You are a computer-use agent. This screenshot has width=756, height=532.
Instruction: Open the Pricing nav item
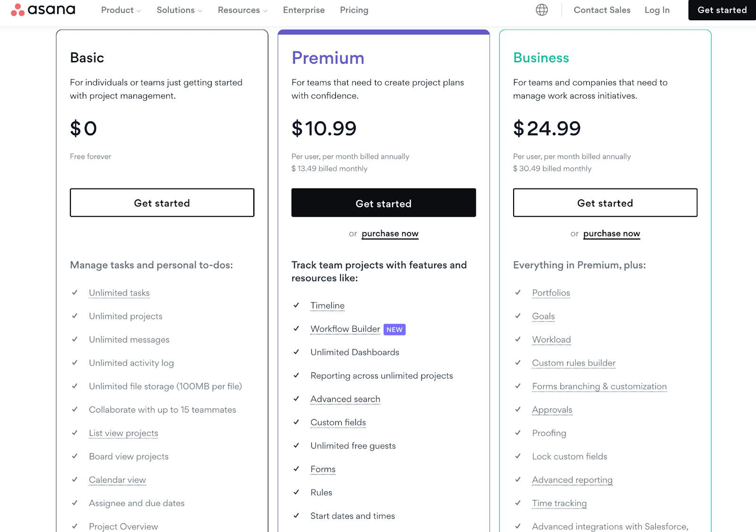pyautogui.click(x=354, y=10)
